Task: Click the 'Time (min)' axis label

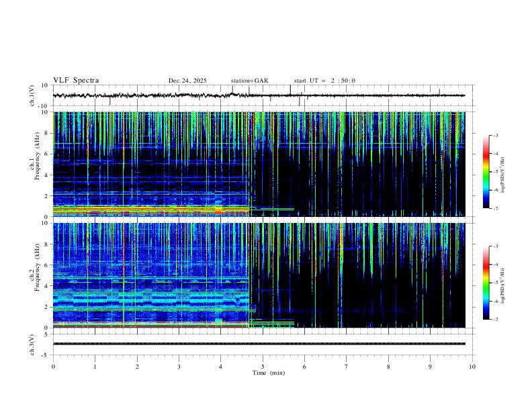Action: [269, 373]
